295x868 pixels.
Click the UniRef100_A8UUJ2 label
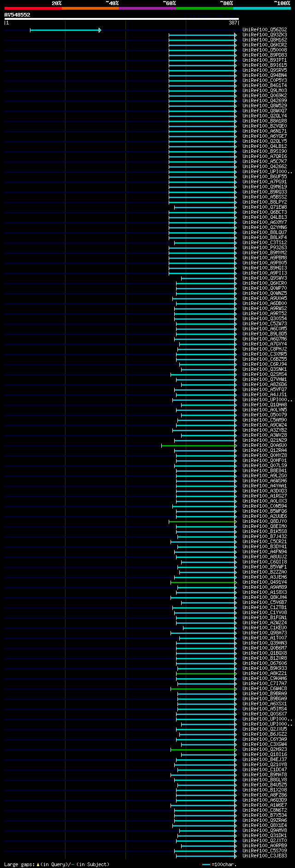tap(265, 557)
